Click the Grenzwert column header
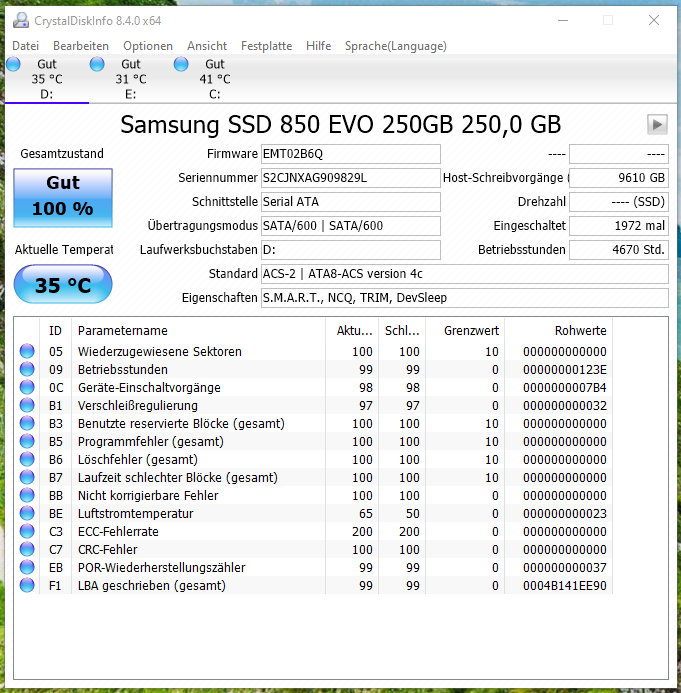This screenshot has height=693, width=681. coord(465,331)
